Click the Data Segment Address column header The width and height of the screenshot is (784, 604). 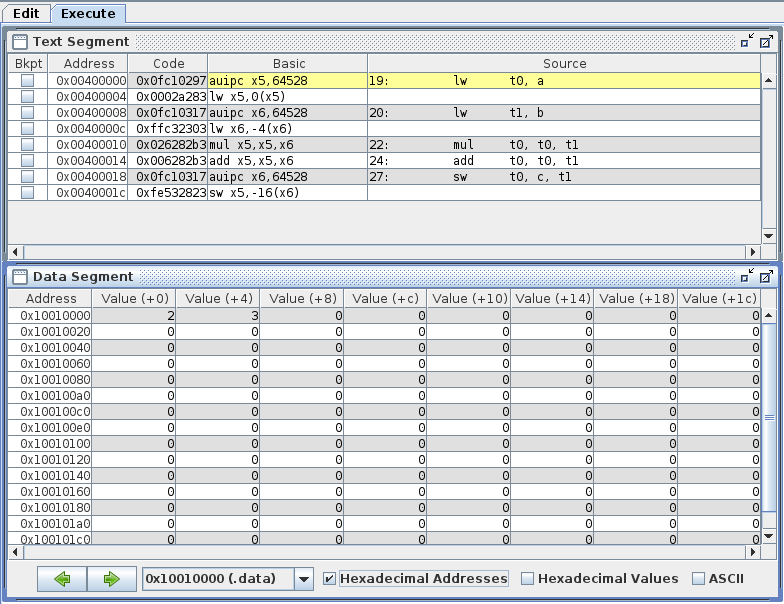(50, 298)
